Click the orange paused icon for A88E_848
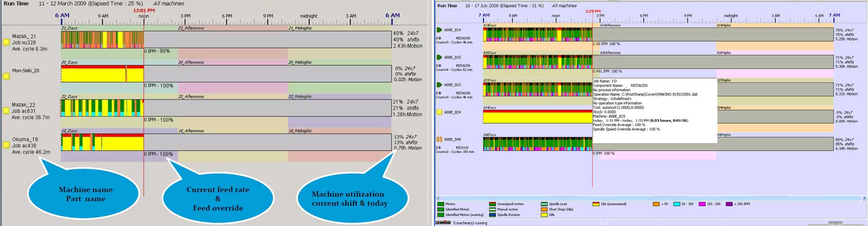The height and width of the screenshot is (226, 868). click(x=439, y=139)
